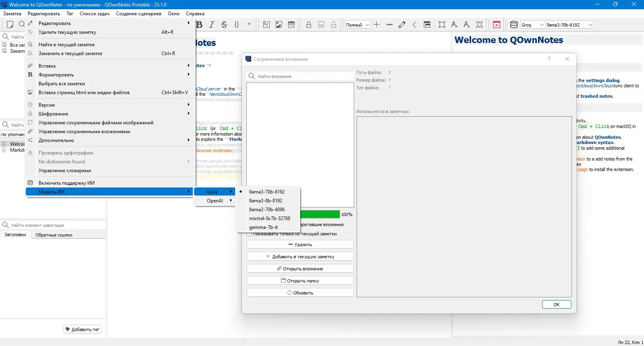Insert a block quote with the quote icon
The width and height of the screenshot is (644, 346).
tap(249, 25)
